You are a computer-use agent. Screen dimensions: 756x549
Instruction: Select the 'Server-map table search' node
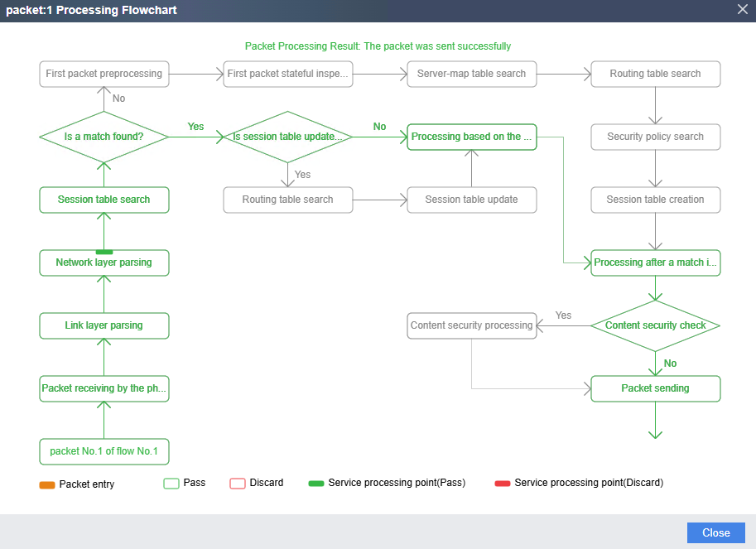click(472, 74)
